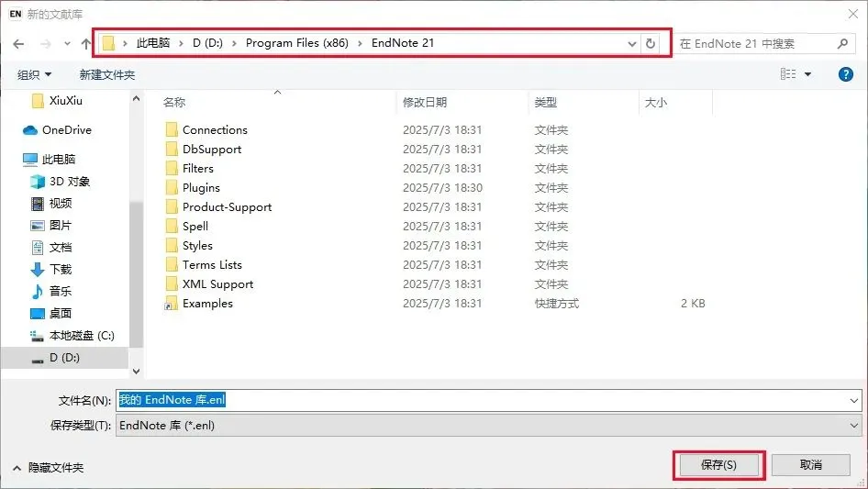
Task: Click the 保存(S) button
Action: (718, 464)
